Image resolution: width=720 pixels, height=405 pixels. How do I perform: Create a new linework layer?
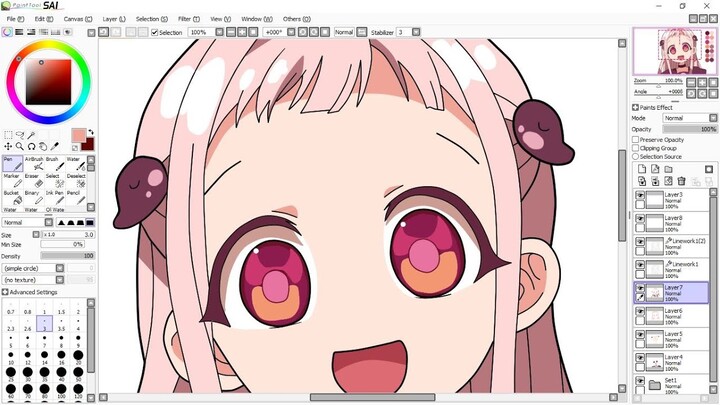655,169
